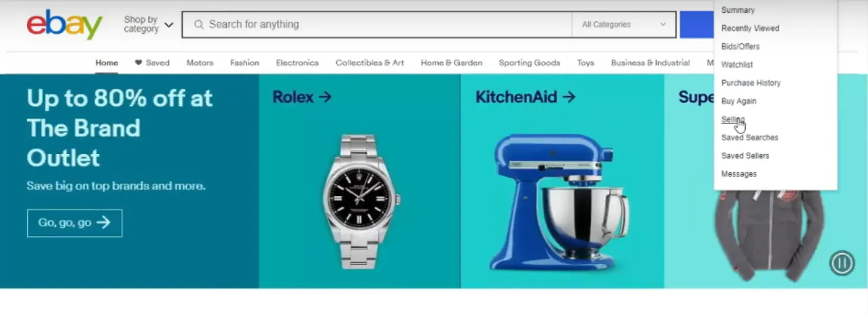Screen dimensions: 868x314
Task: Click the Go, go, go button
Action: 75,222
